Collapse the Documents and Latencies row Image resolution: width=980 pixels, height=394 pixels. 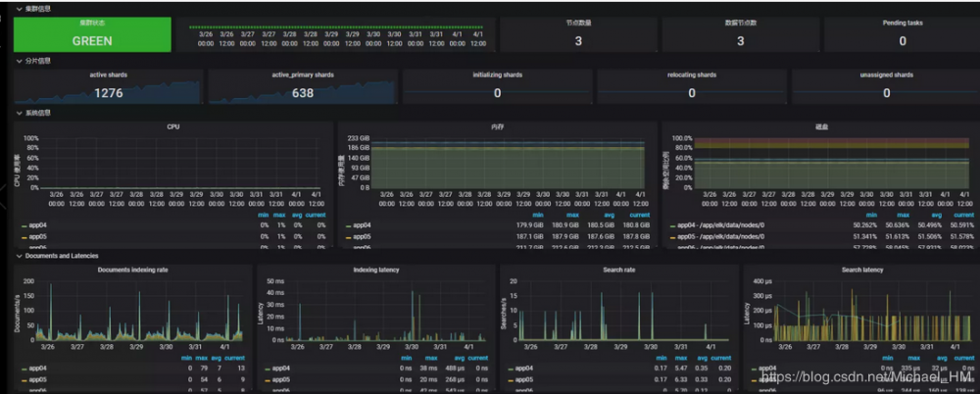64,256
